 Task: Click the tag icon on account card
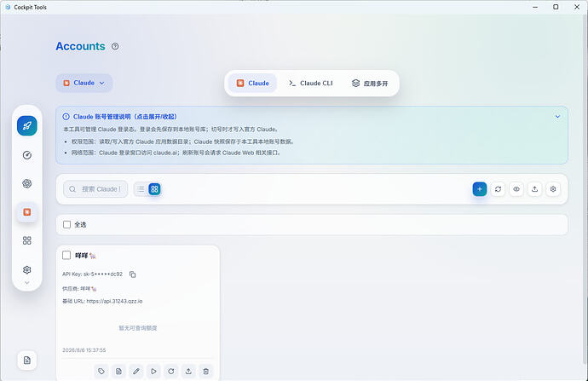tap(101, 372)
